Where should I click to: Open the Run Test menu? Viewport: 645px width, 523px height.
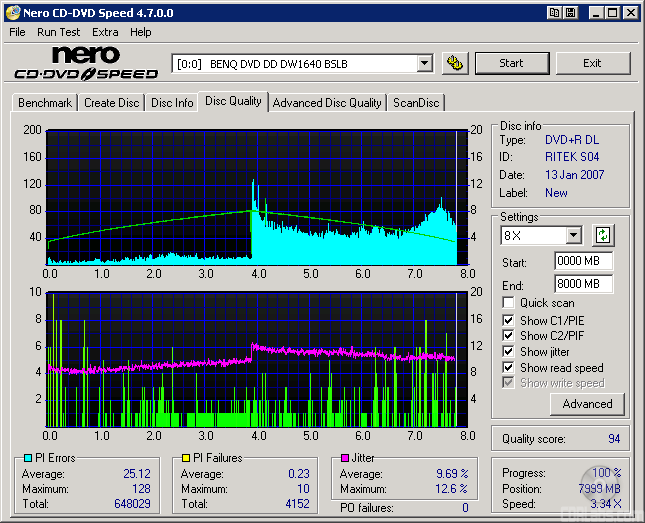tap(59, 32)
